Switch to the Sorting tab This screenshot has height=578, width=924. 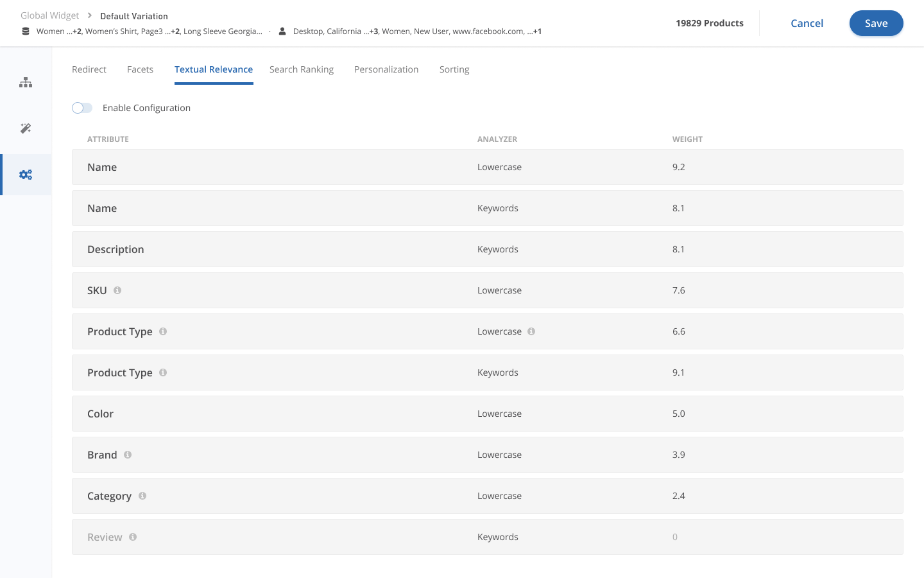(x=454, y=69)
